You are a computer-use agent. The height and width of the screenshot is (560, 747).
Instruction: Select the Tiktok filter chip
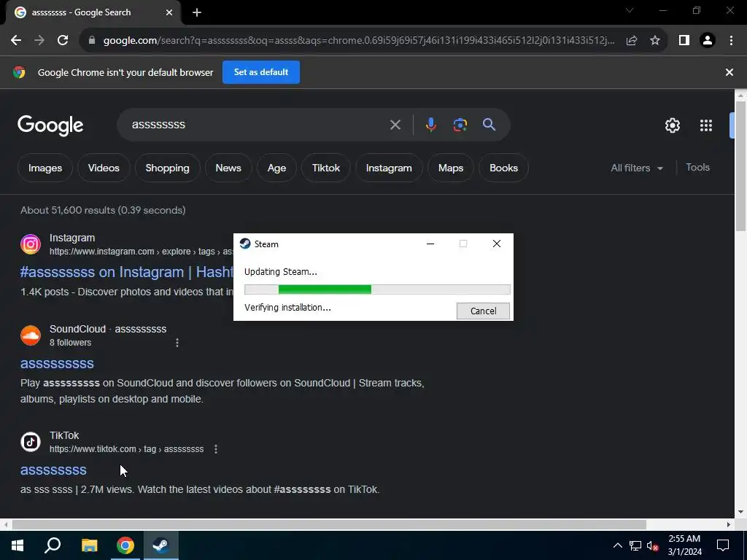pos(326,168)
